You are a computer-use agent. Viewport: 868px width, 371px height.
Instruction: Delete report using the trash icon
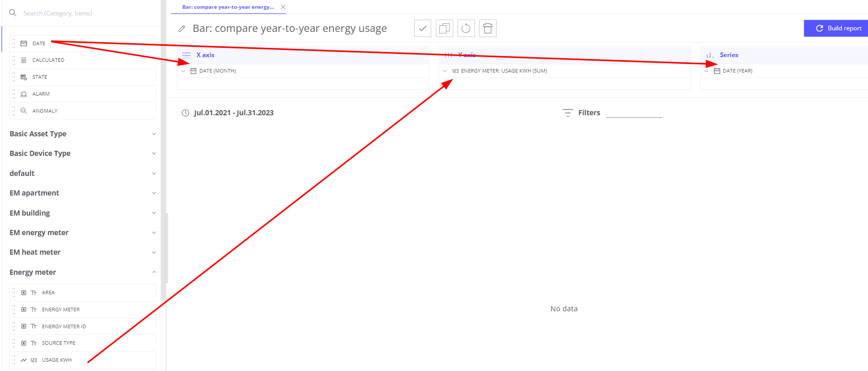[487, 28]
